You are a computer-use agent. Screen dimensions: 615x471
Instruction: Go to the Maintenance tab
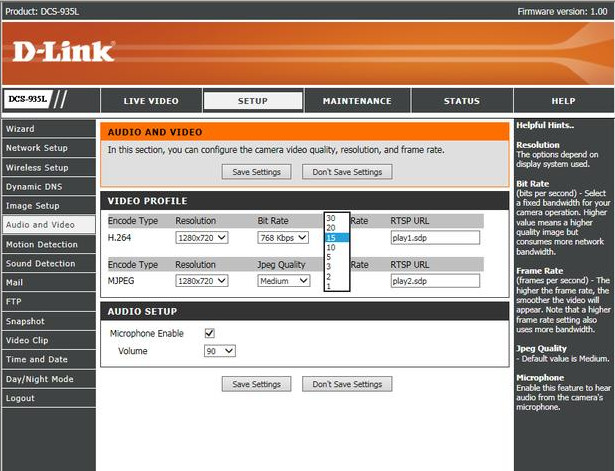(357, 101)
